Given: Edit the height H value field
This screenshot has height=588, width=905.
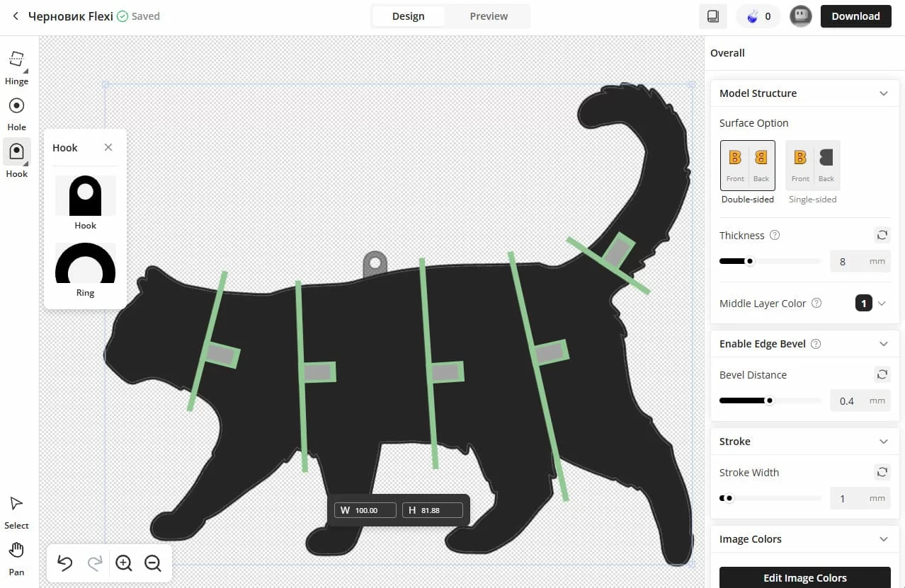Looking at the screenshot, I should [x=432, y=510].
